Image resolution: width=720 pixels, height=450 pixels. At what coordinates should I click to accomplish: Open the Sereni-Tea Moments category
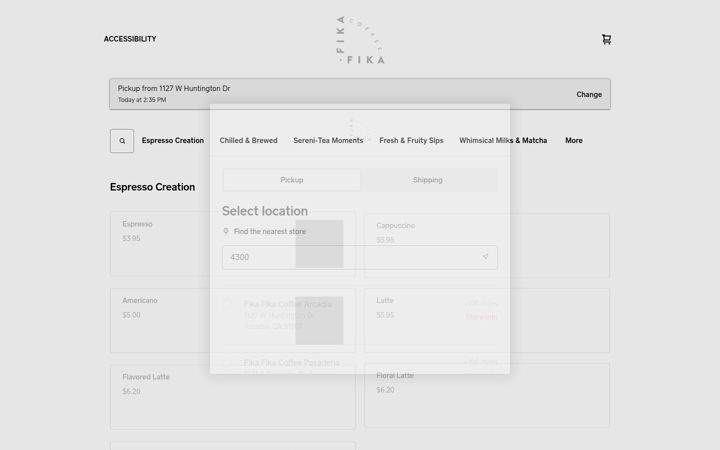coord(328,141)
